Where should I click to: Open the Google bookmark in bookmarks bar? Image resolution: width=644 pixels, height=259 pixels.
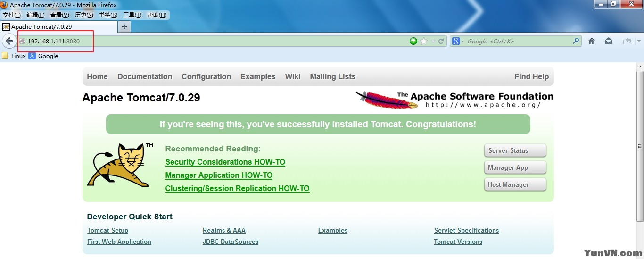43,56
